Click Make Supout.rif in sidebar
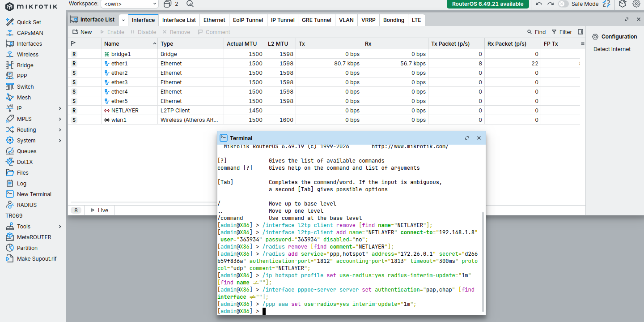 pos(37,258)
